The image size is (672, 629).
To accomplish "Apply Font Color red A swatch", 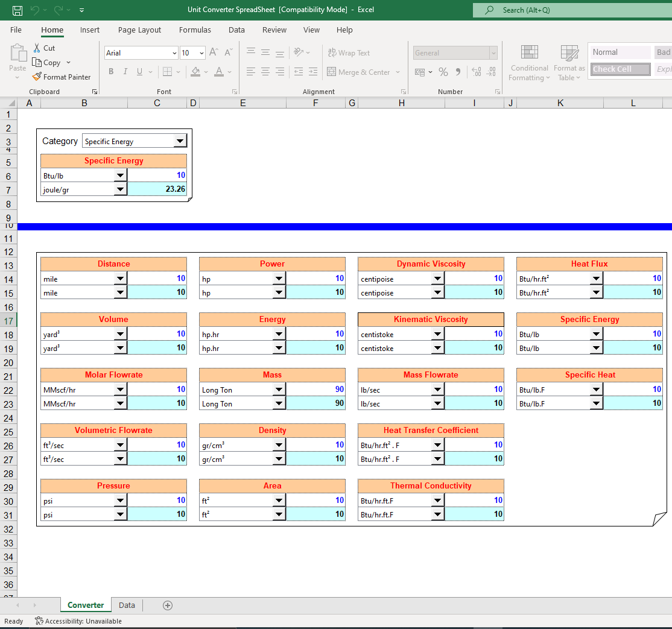I will tap(219, 72).
